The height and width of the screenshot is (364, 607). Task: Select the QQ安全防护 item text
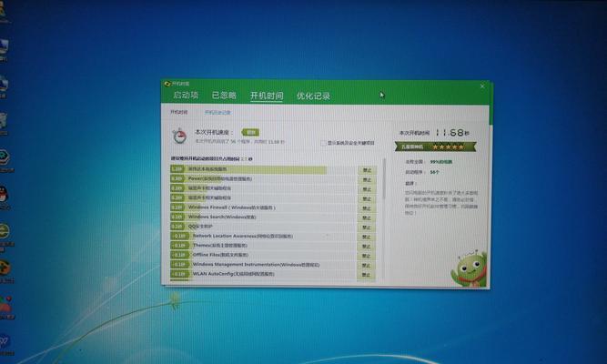pos(200,227)
